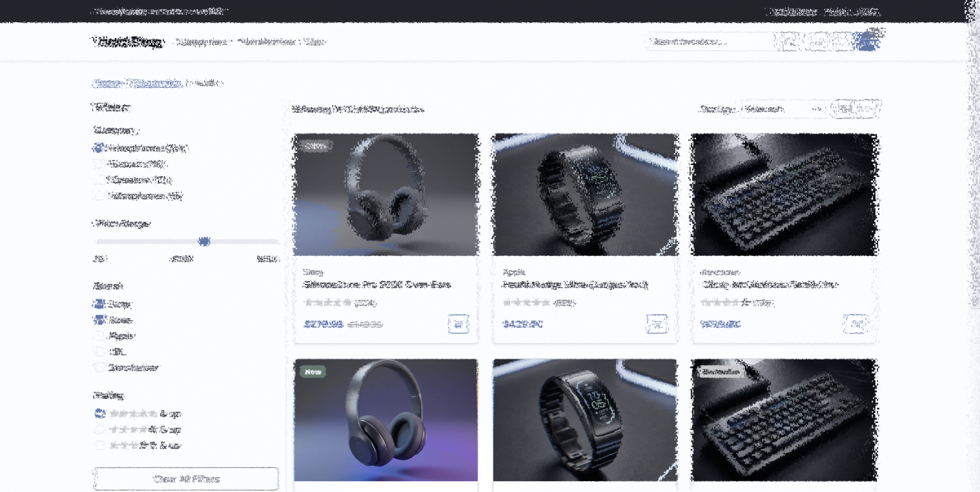Click the Home breadcrumb link
Image resolution: width=980 pixels, height=492 pixels.
108,83
